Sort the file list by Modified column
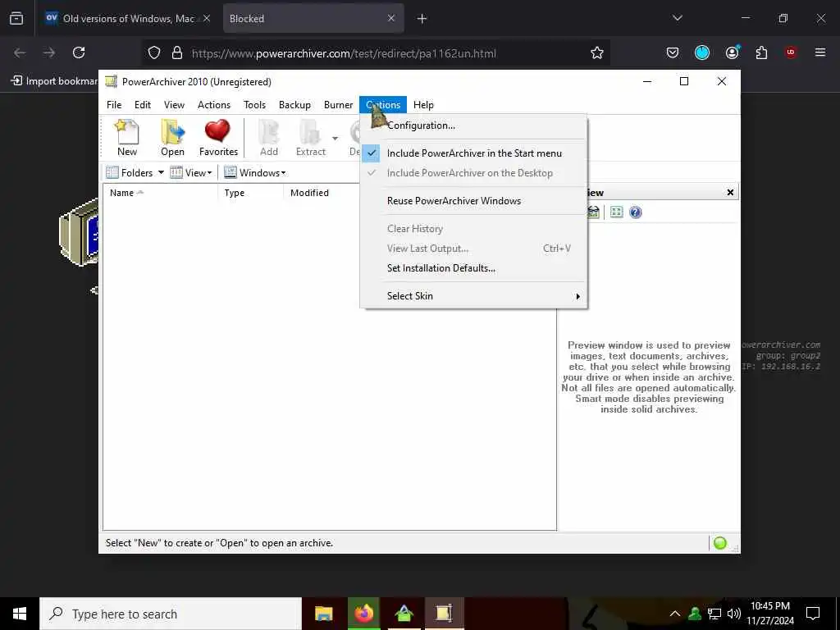Viewport: 840px width, 630px height. [322, 193]
